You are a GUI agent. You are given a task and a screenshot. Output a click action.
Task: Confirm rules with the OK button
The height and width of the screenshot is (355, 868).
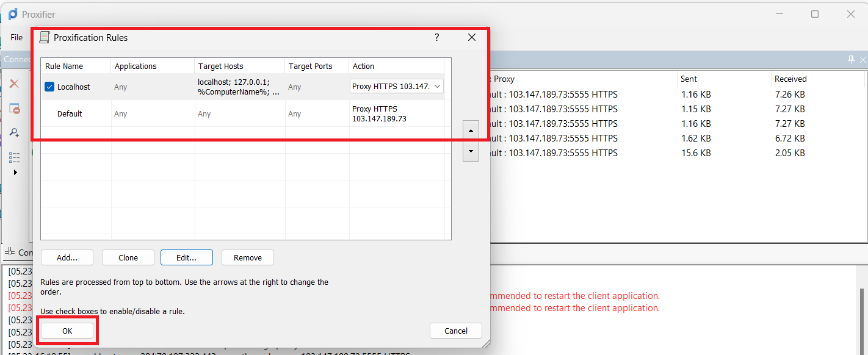tap(67, 331)
